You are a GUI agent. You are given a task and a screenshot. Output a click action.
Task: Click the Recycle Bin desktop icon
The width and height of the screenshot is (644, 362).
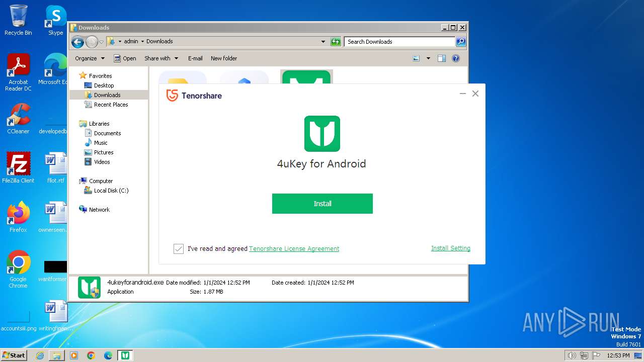click(18, 20)
